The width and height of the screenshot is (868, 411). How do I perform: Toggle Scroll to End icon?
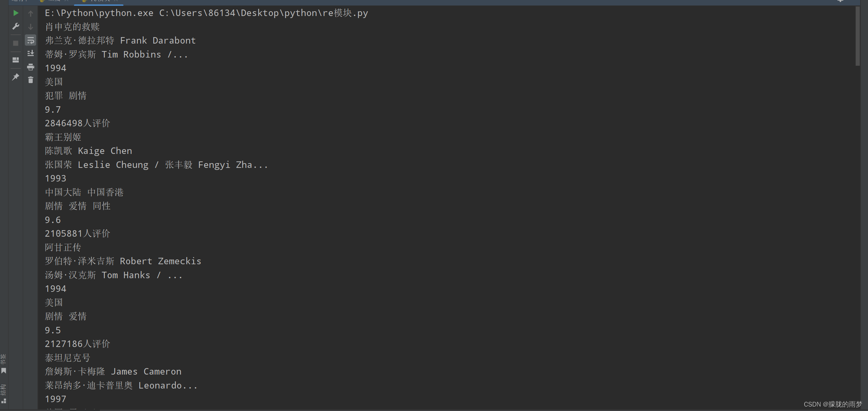pos(31,53)
